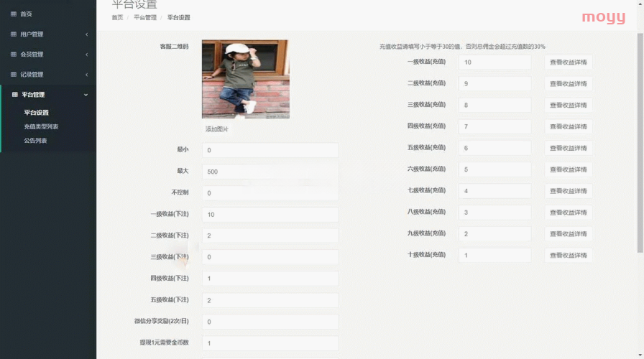Focus the 五级收益(充值) input field

pos(494,148)
